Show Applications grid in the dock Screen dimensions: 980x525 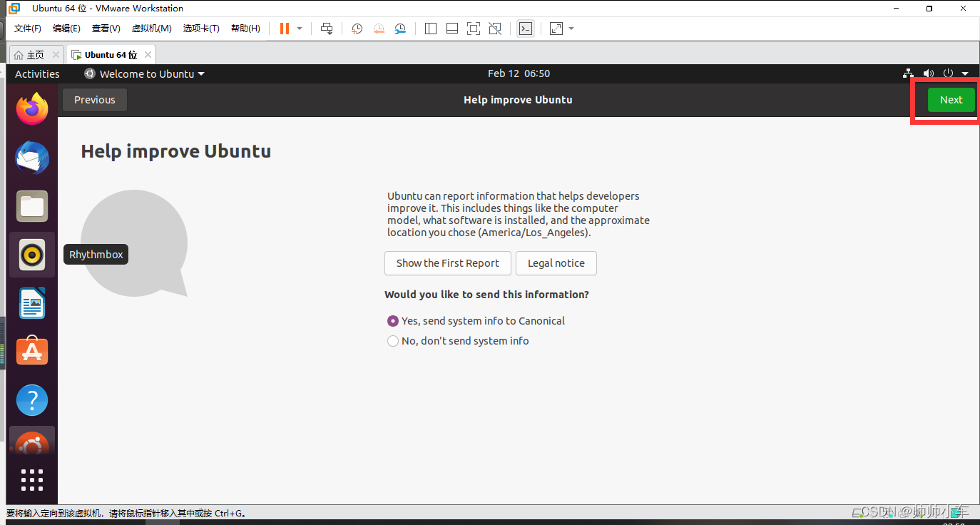coord(32,480)
